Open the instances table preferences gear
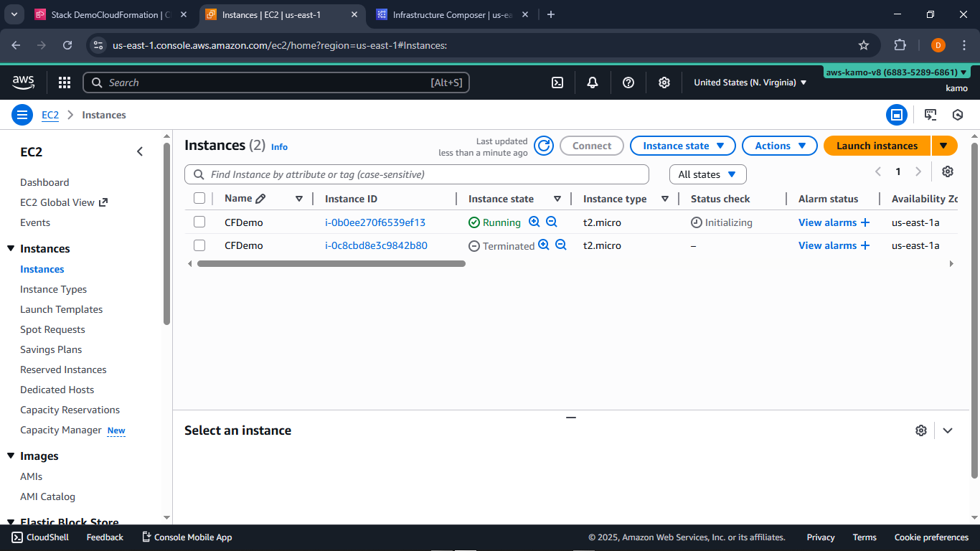The width and height of the screenshot is (980, 551). 947,171
